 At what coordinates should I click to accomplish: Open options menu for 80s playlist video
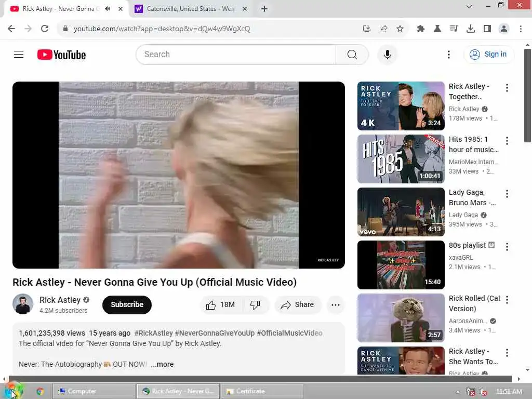coord(507,247)
